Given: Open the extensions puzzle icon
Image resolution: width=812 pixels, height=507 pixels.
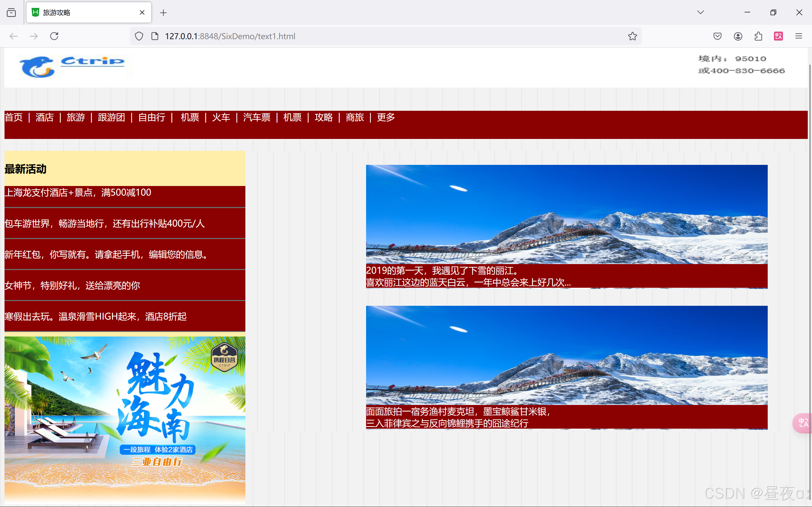Looking at the screenshot, I should tap(758, 36).
